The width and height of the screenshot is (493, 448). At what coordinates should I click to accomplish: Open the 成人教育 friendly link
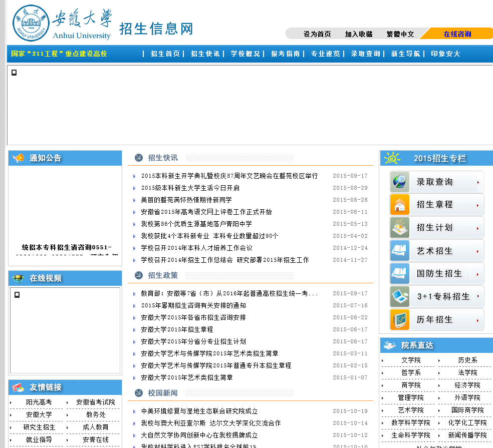96,427
